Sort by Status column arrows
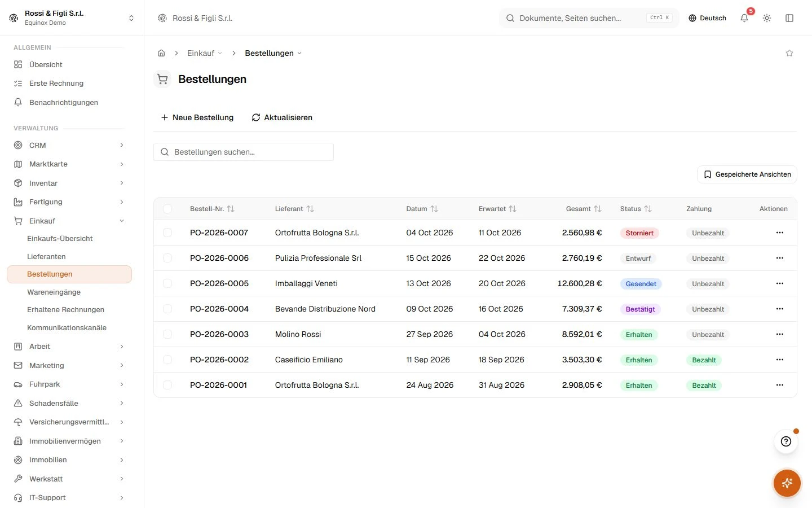812x508 pixels. coord(648,209)
